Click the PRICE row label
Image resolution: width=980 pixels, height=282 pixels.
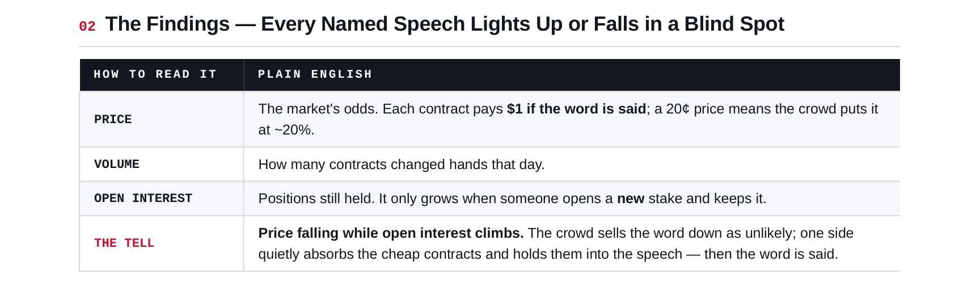pos(113,119)
